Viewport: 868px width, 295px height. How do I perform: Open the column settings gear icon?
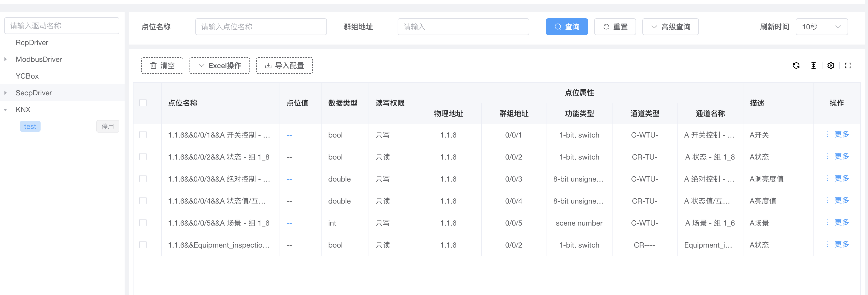tap(831, 65)
